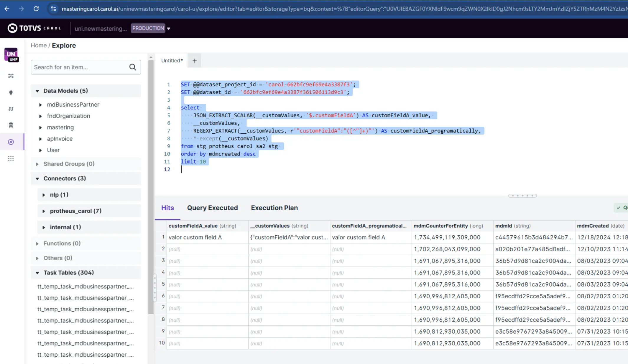Expand the mdBusinessPartner data model
The width and height of the screenshot is (628, 364).
tap(40, 105)
